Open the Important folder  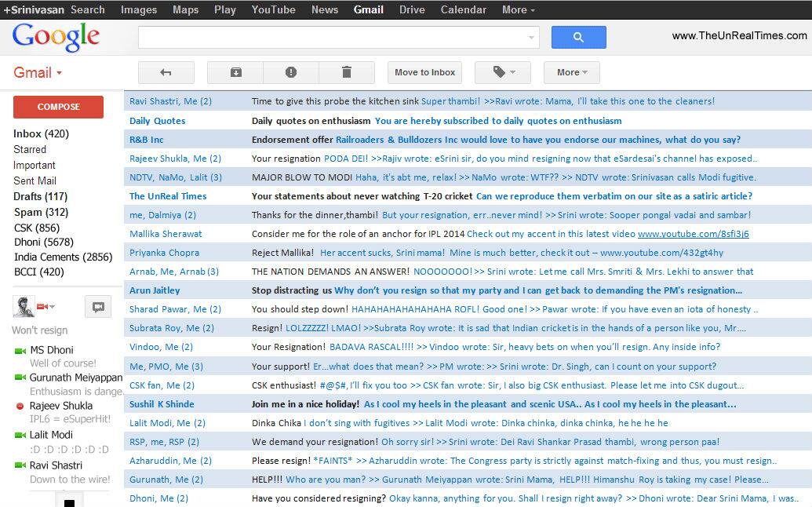click(x=35, y=165)
